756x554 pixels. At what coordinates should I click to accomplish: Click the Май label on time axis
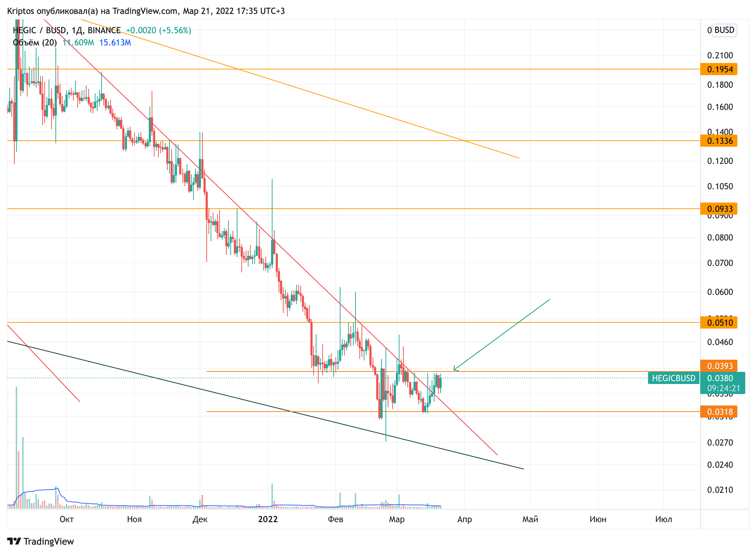(530, 519)
